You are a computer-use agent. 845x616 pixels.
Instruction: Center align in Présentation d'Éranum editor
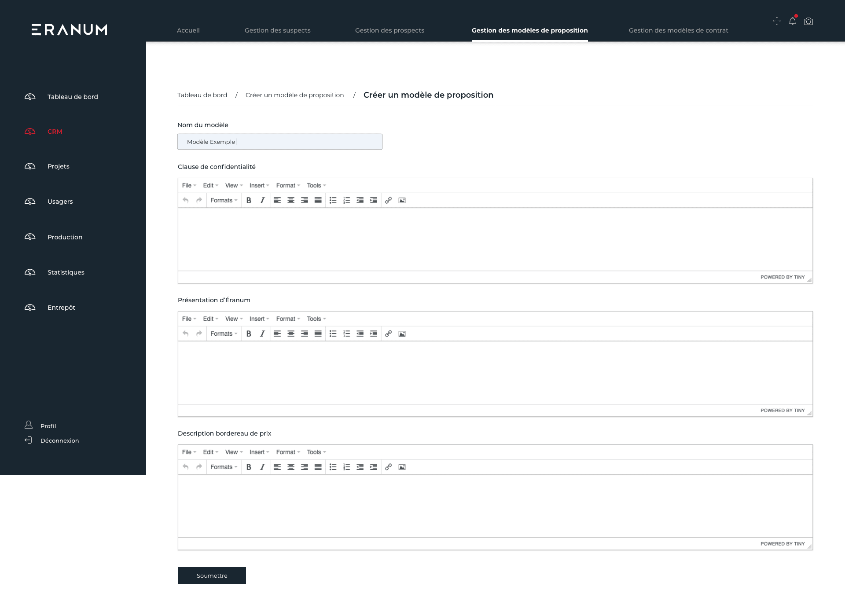[x=291, y=334]
